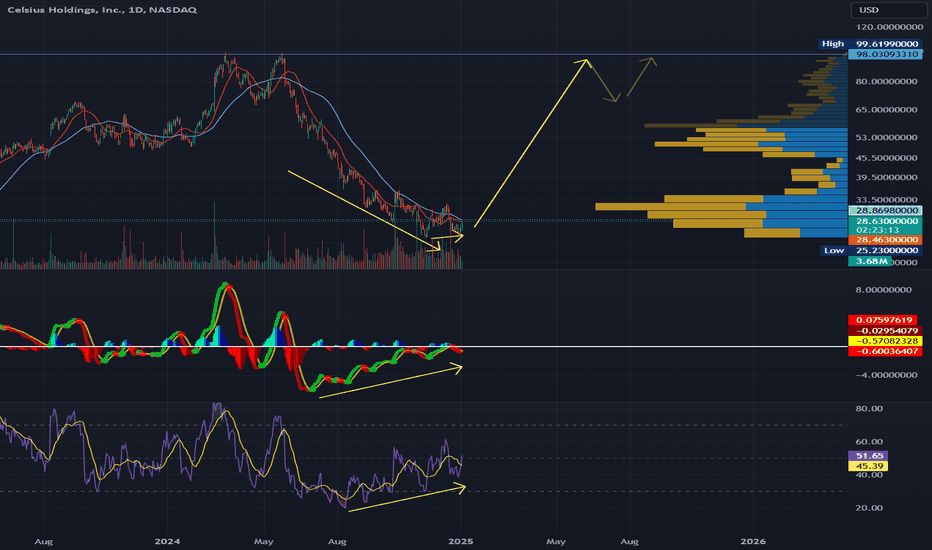The height and width of the screenshot is (550, 932).
Task: Click the Low 25.23000000 price label
Action: (871, 250)
